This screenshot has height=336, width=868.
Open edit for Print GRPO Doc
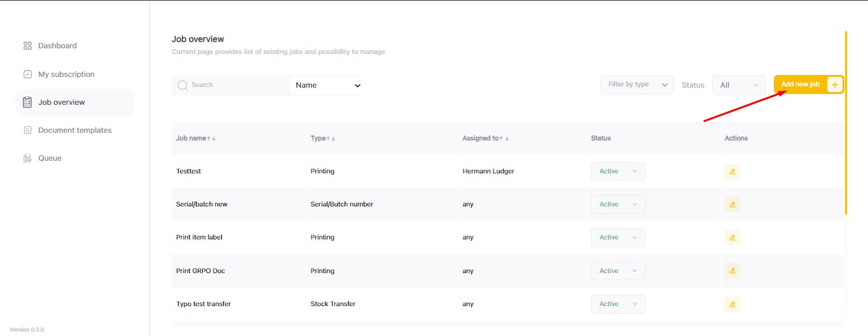(x=732, y=271)
